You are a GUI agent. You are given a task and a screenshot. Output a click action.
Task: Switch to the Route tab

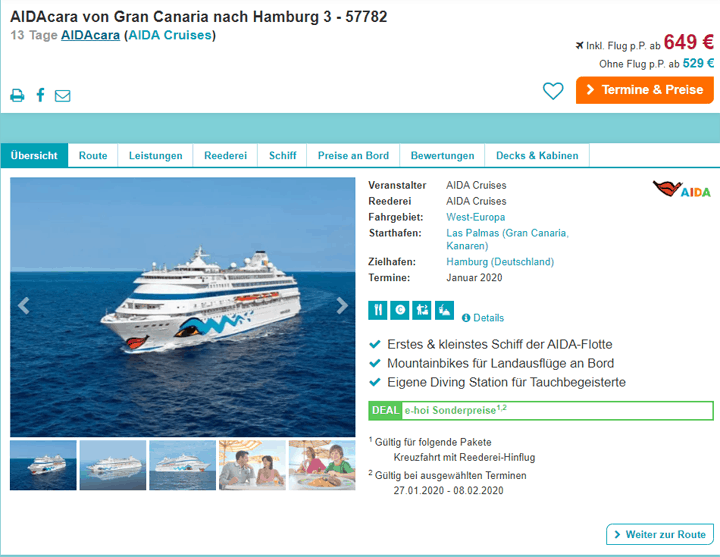coord(93,156)
